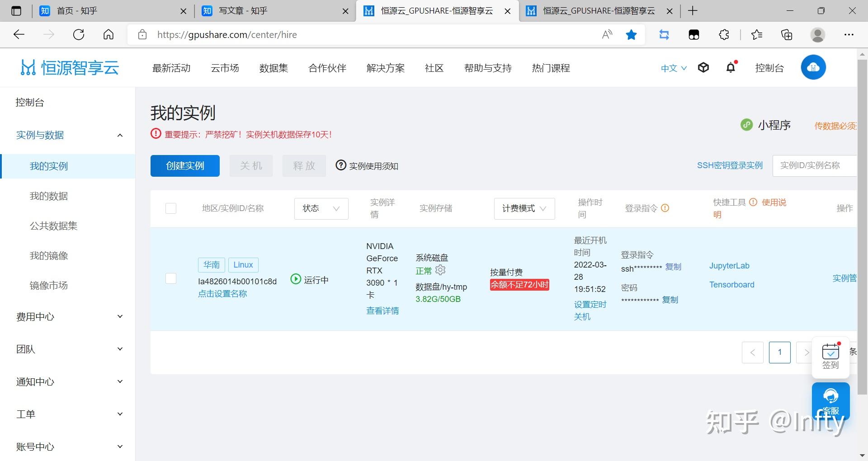
Task: Click the 关机 button
Action: [x=251, y=166]
